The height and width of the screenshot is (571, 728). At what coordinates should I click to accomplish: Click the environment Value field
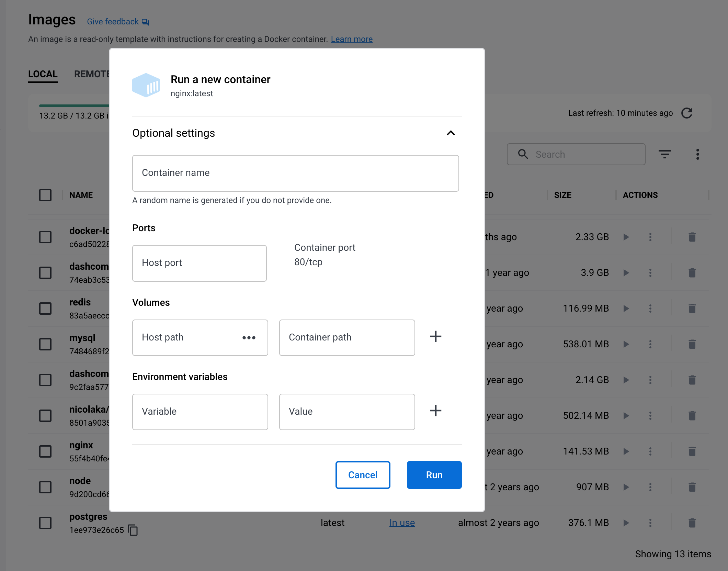pos(347,412)
